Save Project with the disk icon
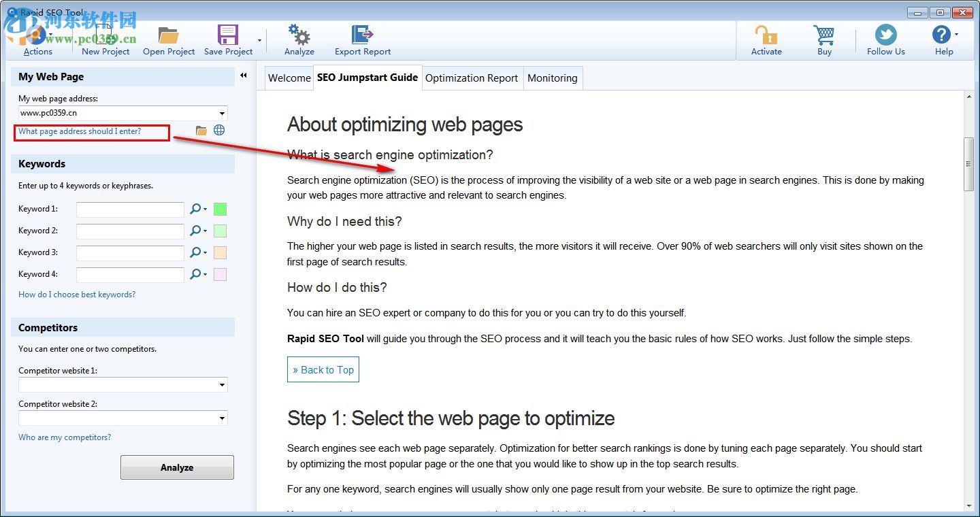 pyautogui.click(x=227, y=33)
